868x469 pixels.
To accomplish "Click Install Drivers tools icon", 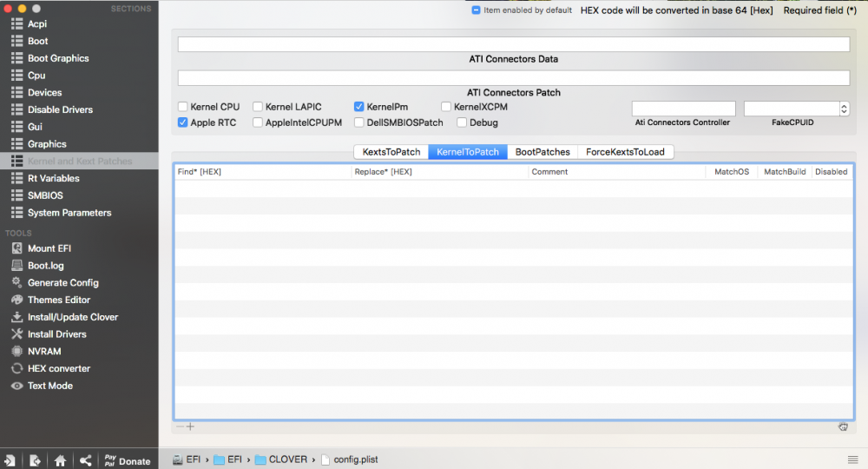I will pyautogui.click(x=17, y=334).
